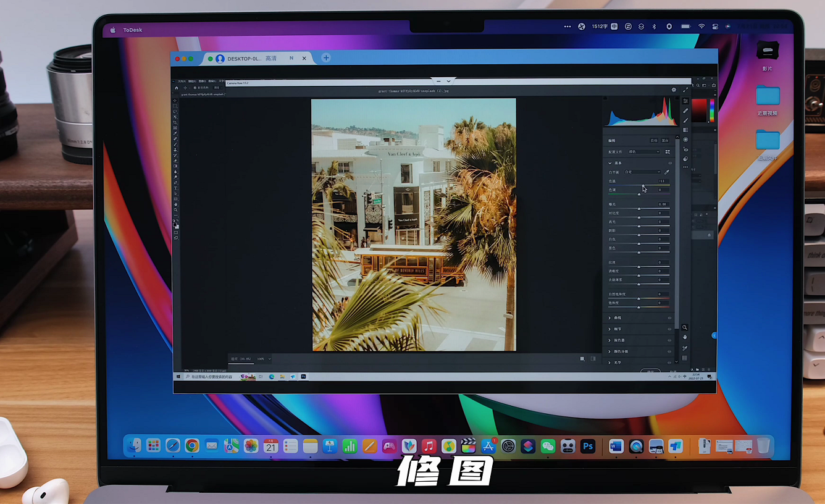The image size is (825, 504).
Task: Select the healing tool in Camera Raw sidebar
Action: pyautogui.click(x=685, y=111)
